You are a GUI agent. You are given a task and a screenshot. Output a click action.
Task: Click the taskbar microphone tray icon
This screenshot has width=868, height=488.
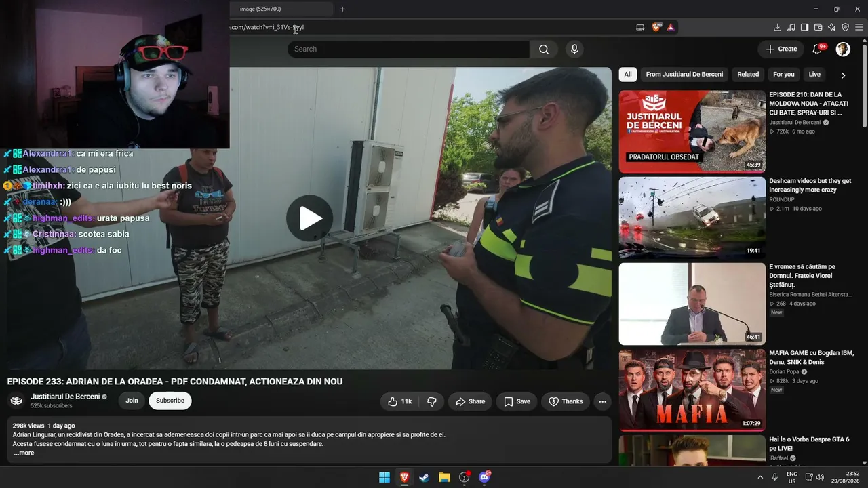pyautogui.click(x=775, y=477)
